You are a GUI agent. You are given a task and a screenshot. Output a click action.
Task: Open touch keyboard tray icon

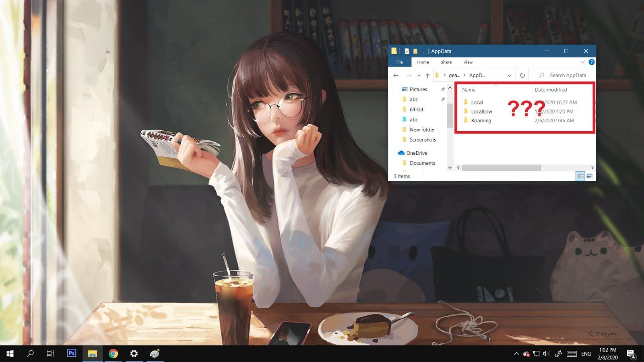tap(572, 354)
